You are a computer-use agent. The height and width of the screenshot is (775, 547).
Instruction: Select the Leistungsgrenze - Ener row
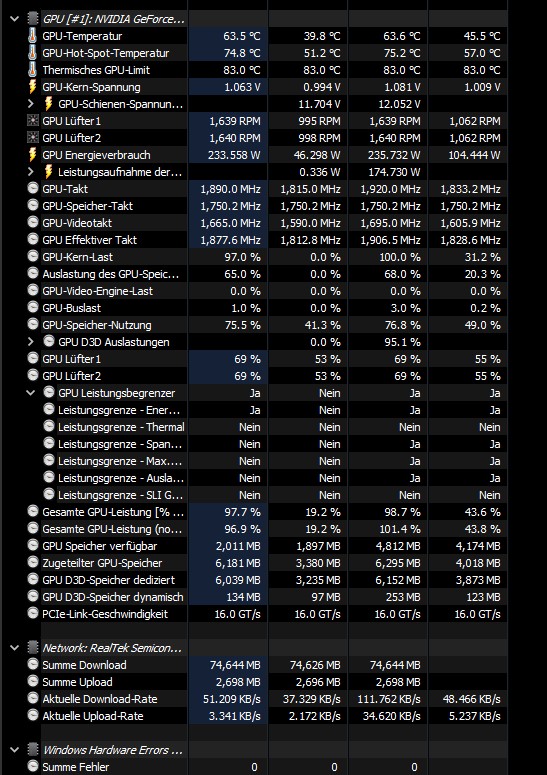coord(119,410)
